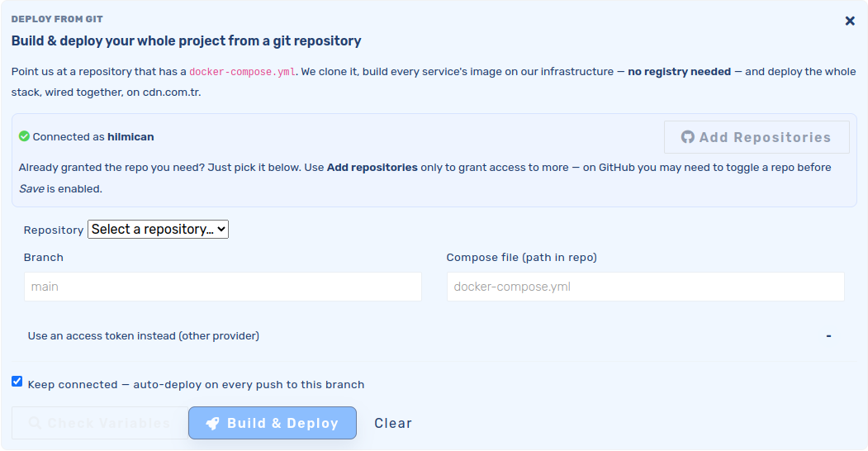Viewport: 868px width, 451px height.
Task: Click the docker-compose.yml code text
Action: pos(242,72)
